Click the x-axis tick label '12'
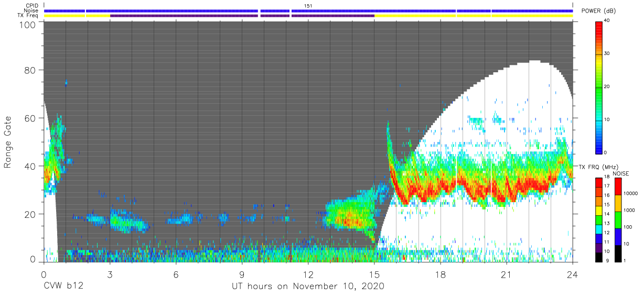The height and width of the screenshot is (297, 644). click(x=308, y=275)
